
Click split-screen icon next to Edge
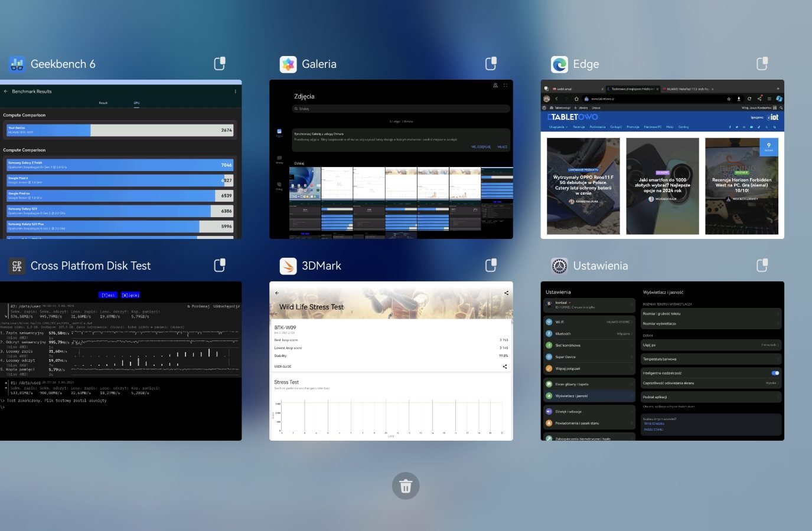click(762, 64)
